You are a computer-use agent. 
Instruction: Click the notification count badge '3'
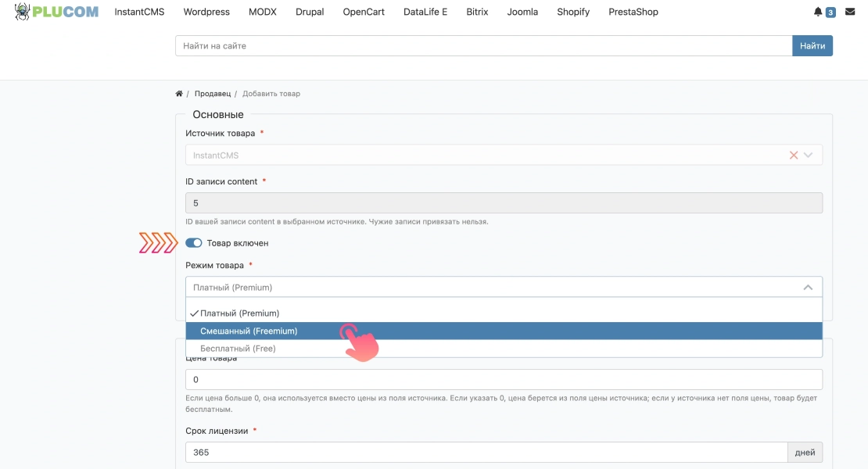tap(830, 13)
